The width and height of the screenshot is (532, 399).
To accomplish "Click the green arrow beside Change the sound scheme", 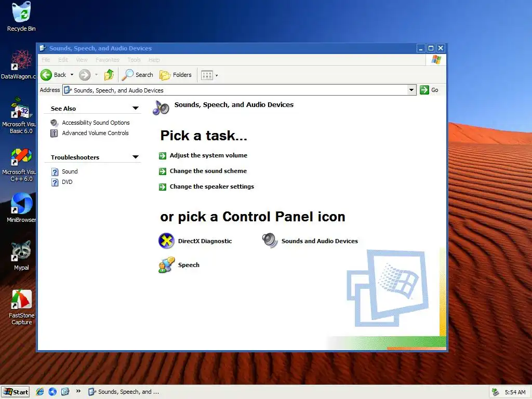I will (x=163, y=171).
